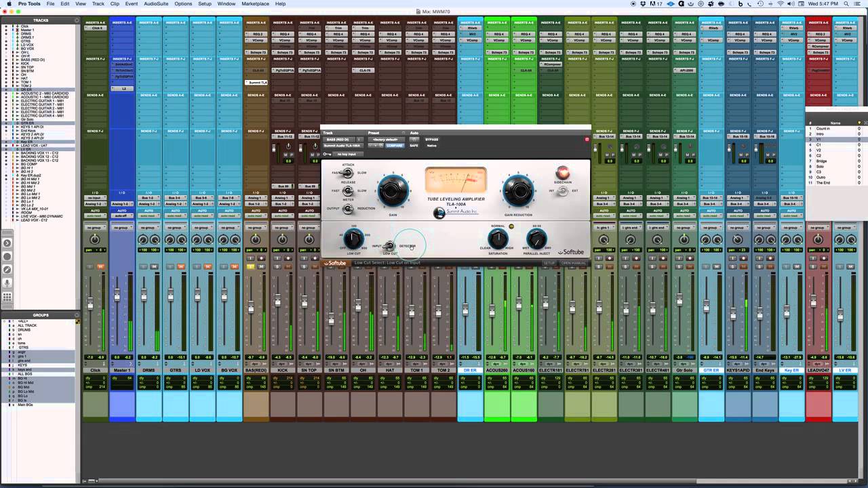Open the plugin Setup button
The height and width of the screenshot is (488, 868).
click(549, 263)
